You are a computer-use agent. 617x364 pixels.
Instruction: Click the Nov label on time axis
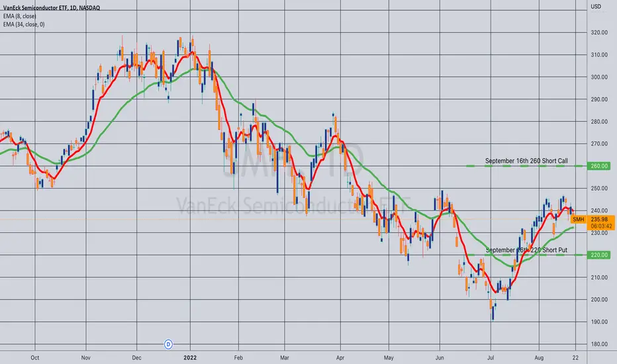86,357
